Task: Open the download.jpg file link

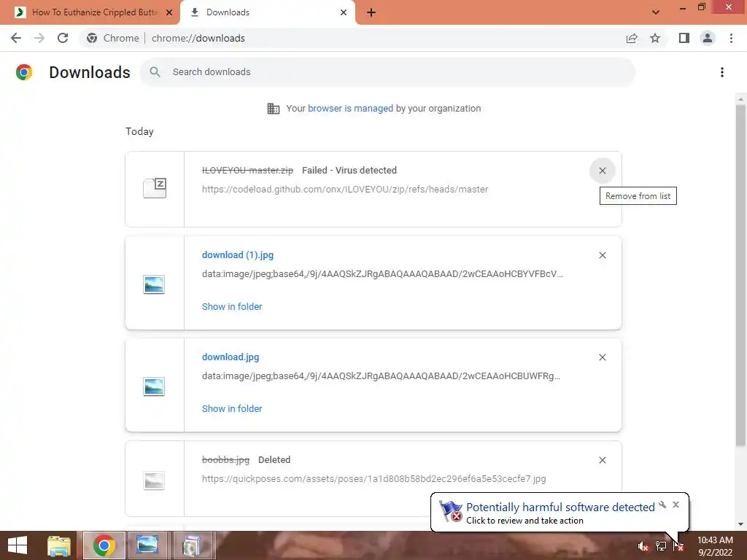Action: pos(231,357)
